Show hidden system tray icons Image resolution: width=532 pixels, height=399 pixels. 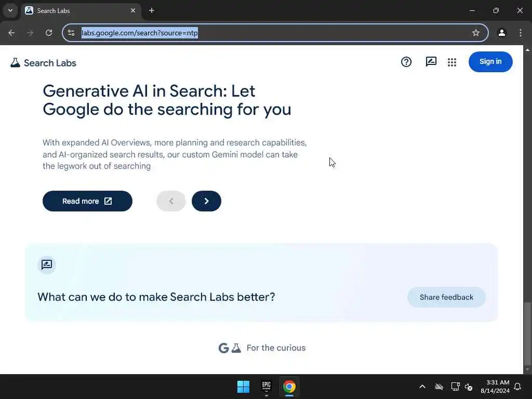point(422,387)
